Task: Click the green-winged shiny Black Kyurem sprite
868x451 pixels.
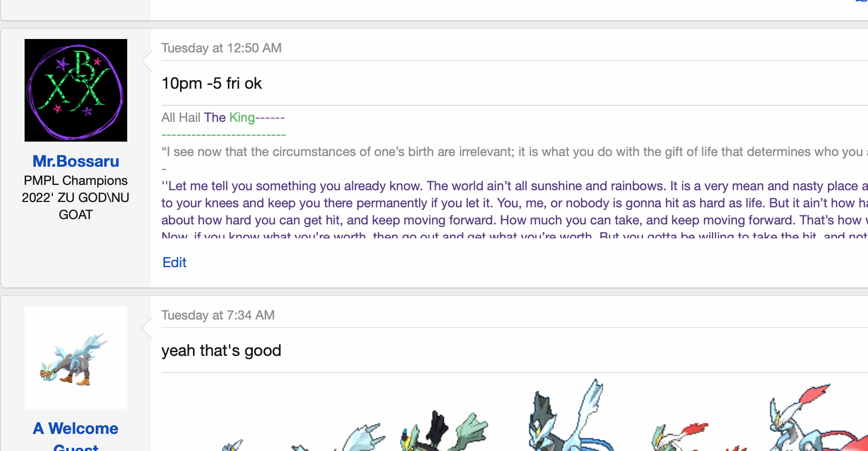Action: click(x=444, y=432)
